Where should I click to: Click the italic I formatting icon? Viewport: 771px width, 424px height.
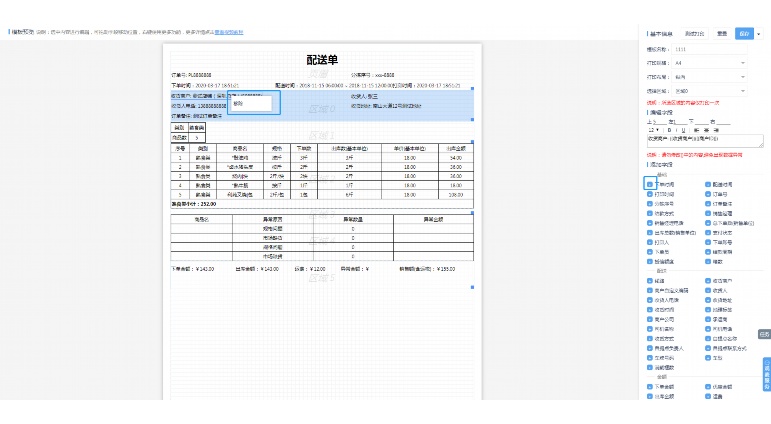pyautogui.click(x=676, y=130)
